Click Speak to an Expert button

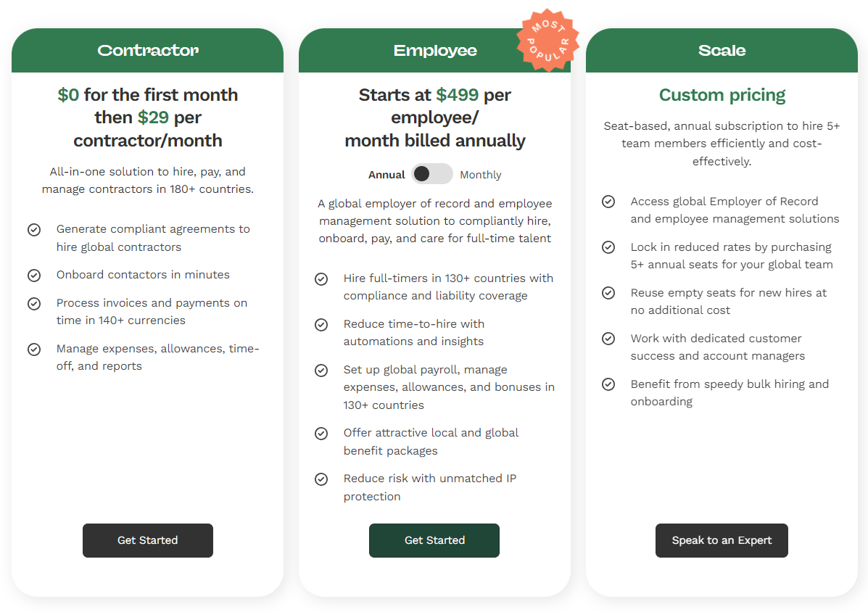[722, 540]
